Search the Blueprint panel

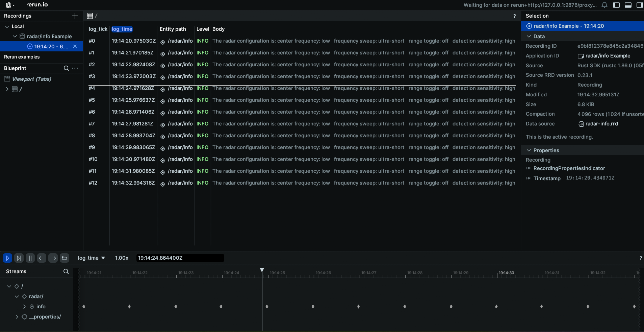67,68
